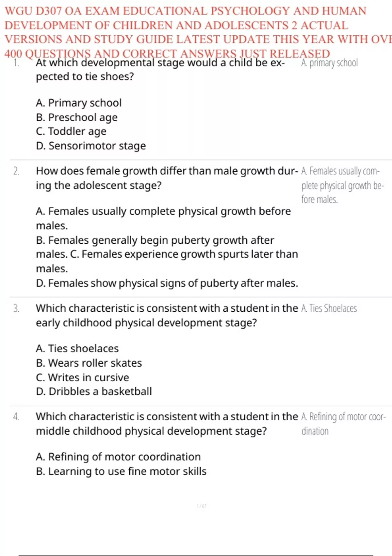Select option B. Preschool age
The width and height of the screenshot is (392, 556).
click(77, 117)
